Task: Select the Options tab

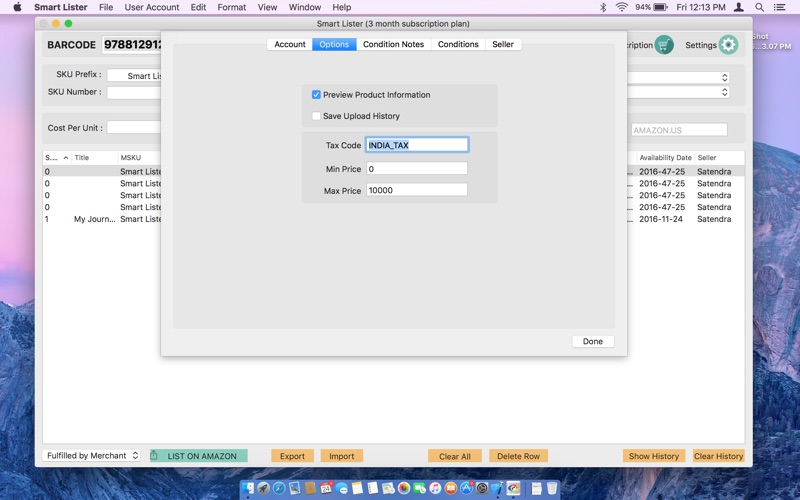Action: point(334,44)
